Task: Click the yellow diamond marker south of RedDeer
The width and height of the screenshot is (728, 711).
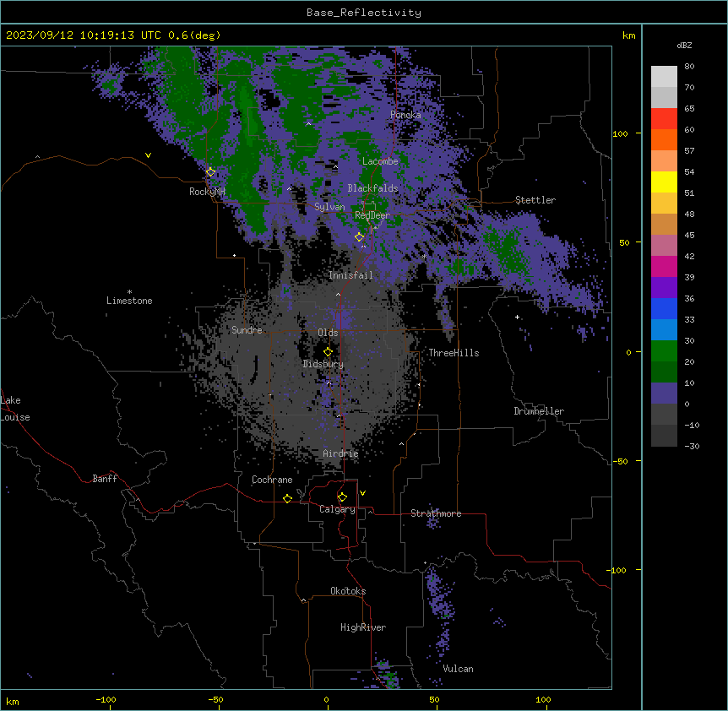Action: point(359,237)
